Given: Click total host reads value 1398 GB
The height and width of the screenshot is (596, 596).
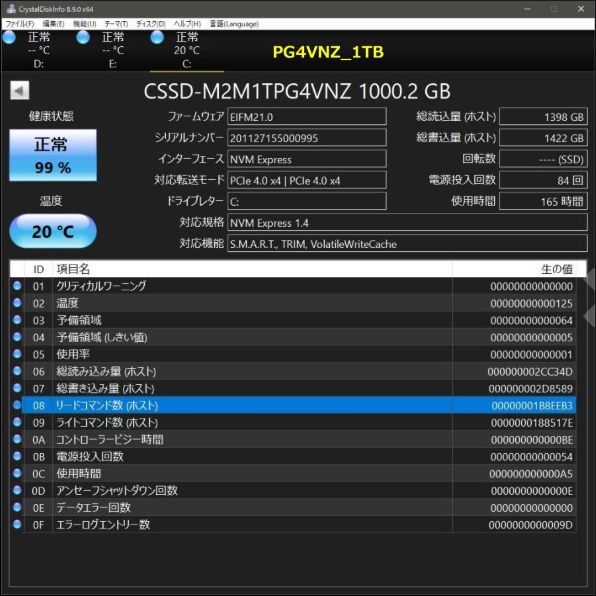Looking at the screenshot, I should (x=543, y=117).
